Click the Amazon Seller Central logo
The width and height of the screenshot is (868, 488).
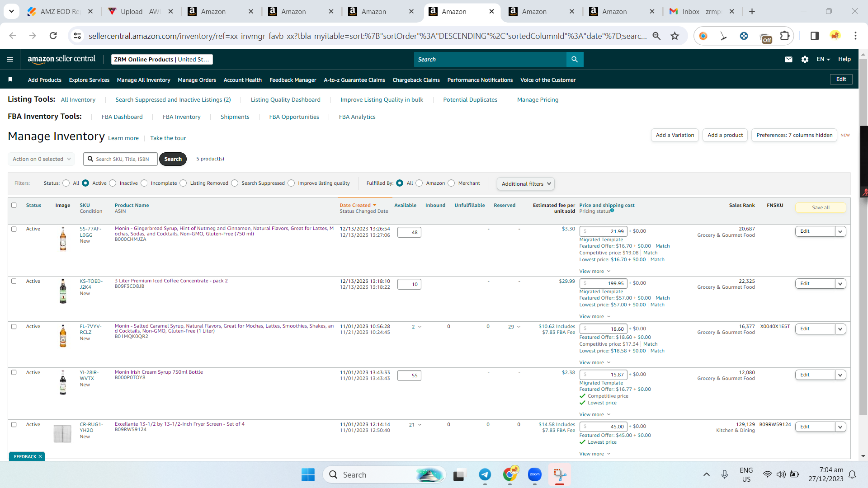pos(61,59)
